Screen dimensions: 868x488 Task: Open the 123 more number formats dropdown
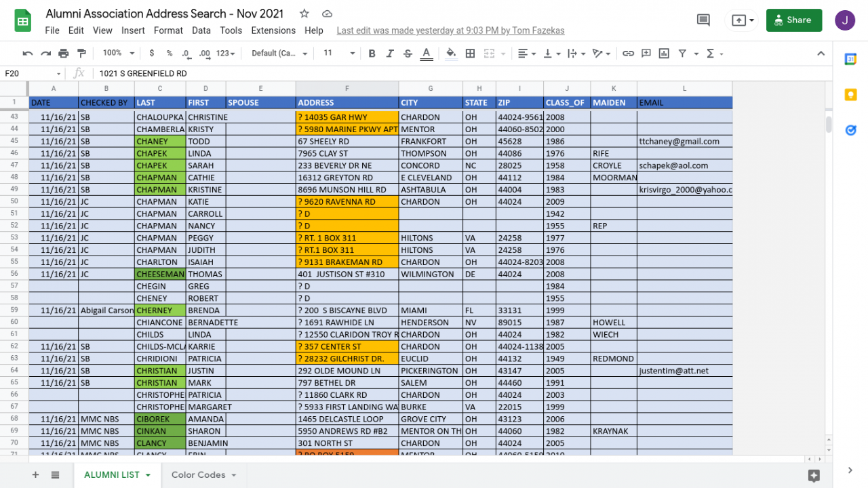(225, 54)
